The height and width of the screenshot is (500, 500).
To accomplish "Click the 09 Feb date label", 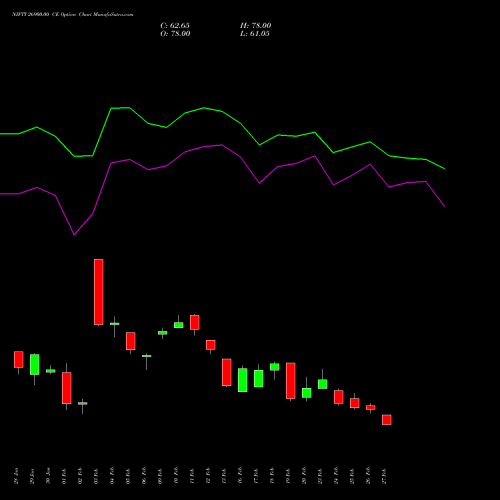I will pos(160,476).
